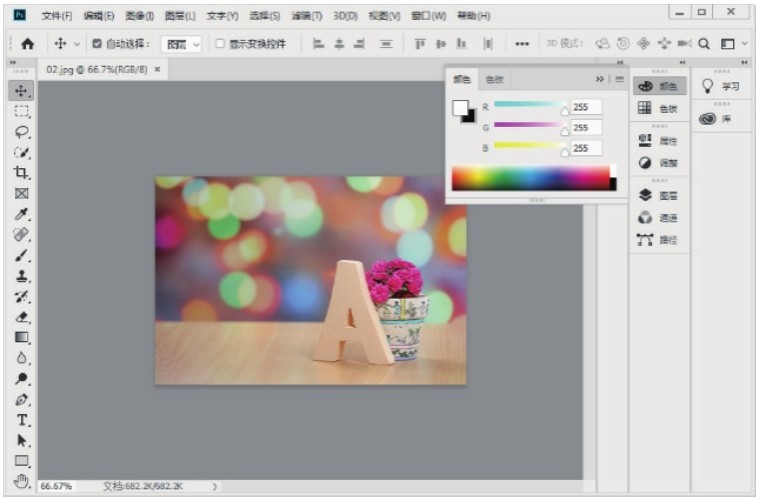
Task: Click the color spectrum ramp
Action: (530, 178)
